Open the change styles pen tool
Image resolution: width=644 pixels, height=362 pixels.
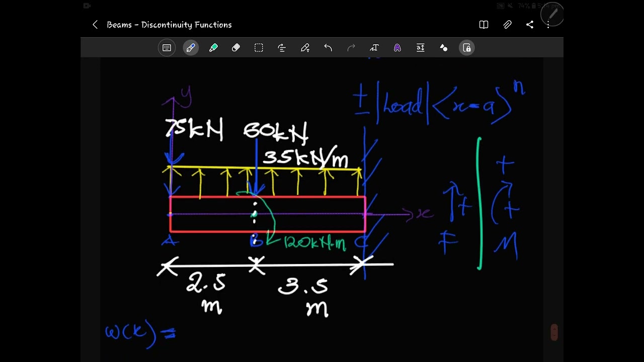(305, 48)
